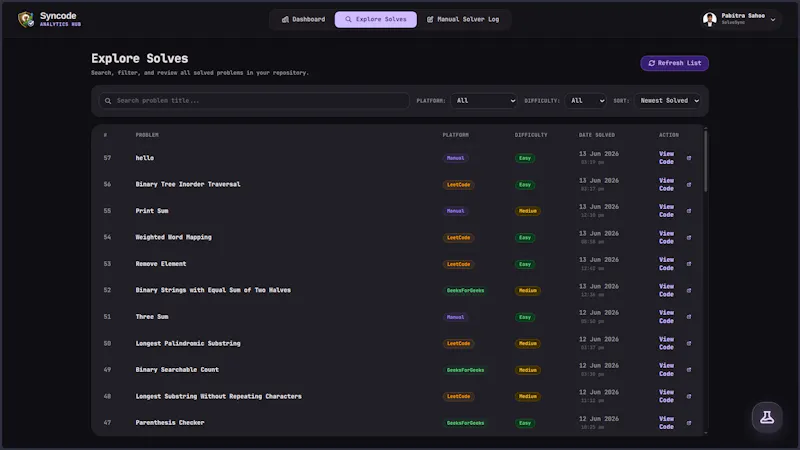Select the Explore Solves tab
The width and height of the screenshot is (800, 450).
click(x=376, y=19)
